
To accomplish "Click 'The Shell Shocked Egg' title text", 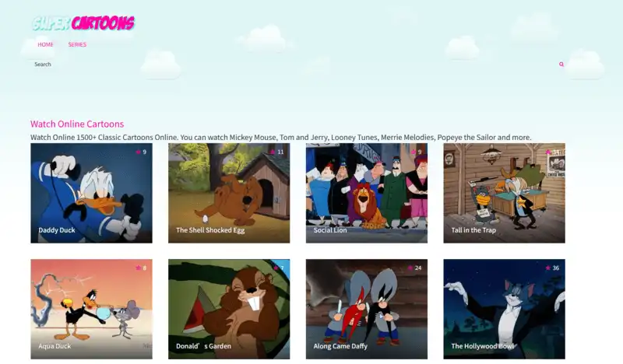I will 210,230.
